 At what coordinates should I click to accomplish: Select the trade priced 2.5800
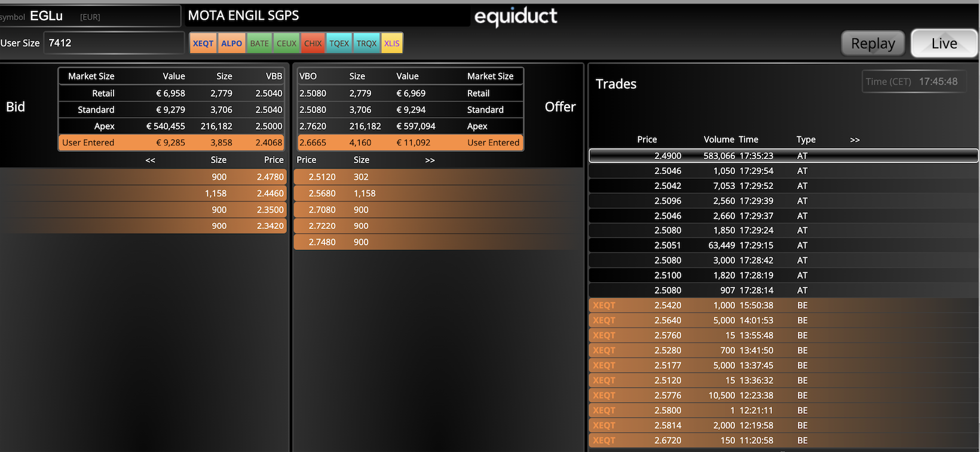pyautogui.click(x=783, y=410)
